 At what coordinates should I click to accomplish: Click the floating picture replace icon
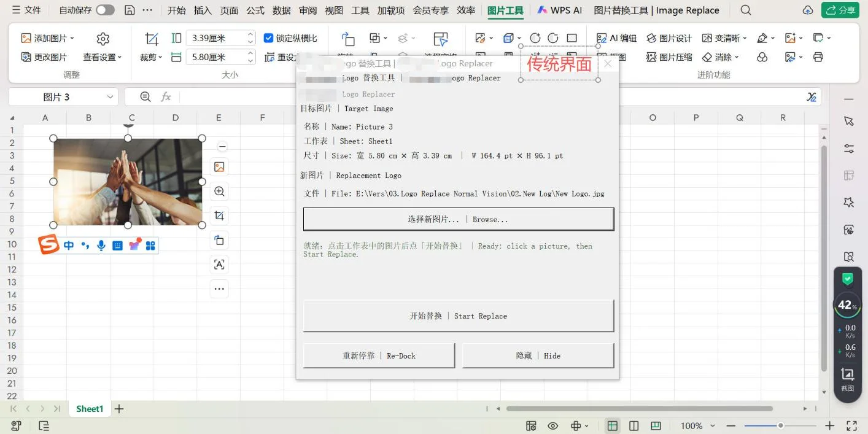point(219,167)
